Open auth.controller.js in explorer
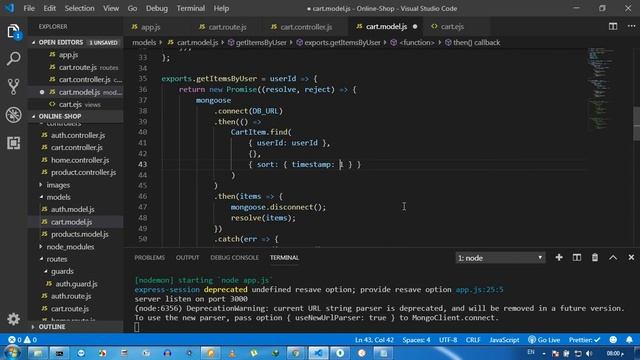 78,135
